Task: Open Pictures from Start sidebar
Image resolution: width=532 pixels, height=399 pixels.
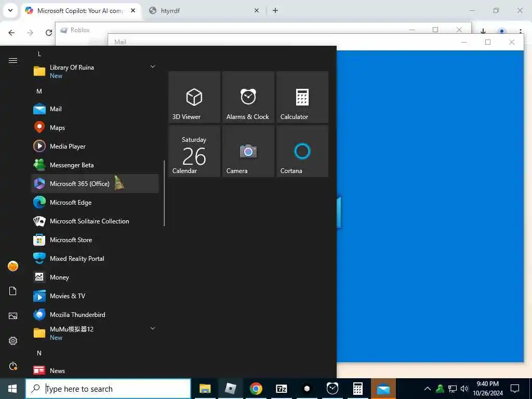Action: click(x=13, y=316)
